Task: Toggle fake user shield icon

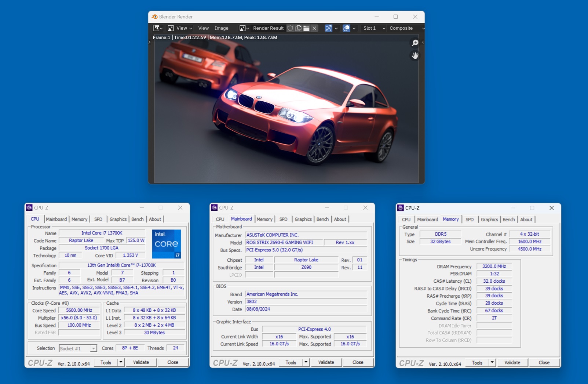Action: click(290, 28)
